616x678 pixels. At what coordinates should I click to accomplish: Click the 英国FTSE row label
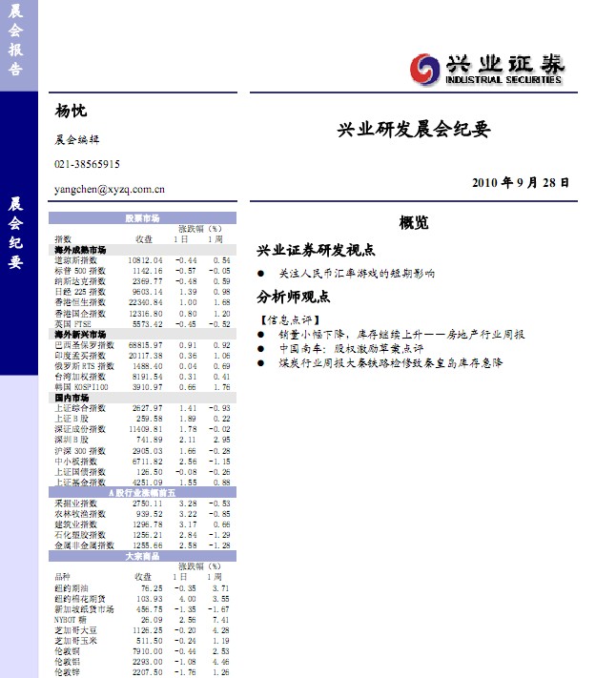(72, 324)
